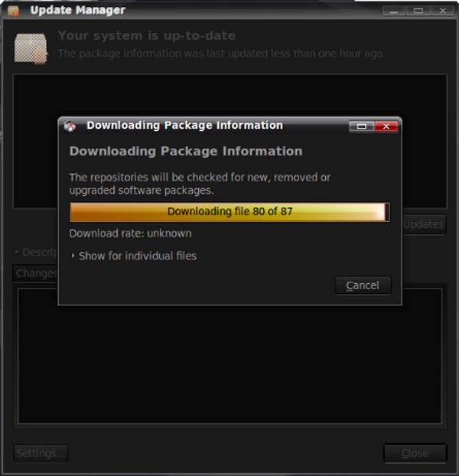The height and width of the screenshot is (476, 459).
Task: Click the Update Manager title bar icon
Action: coord(13,11)
